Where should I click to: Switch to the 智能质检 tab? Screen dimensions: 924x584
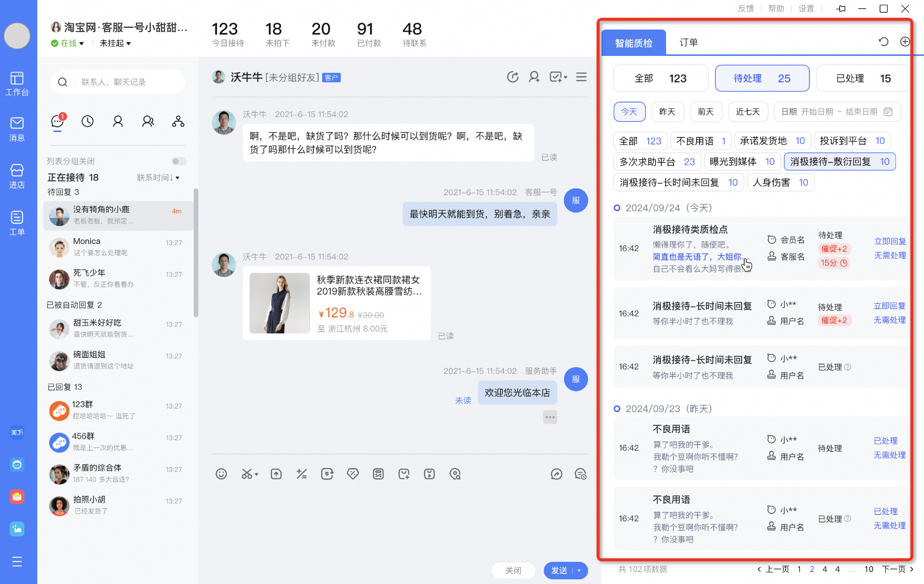[x=633, y=43]
